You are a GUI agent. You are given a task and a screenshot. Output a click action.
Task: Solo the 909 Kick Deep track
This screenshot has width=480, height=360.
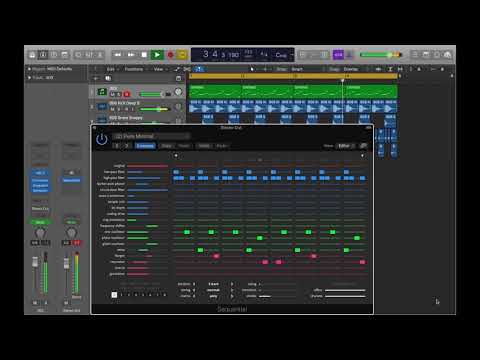(x=119, y=109)
